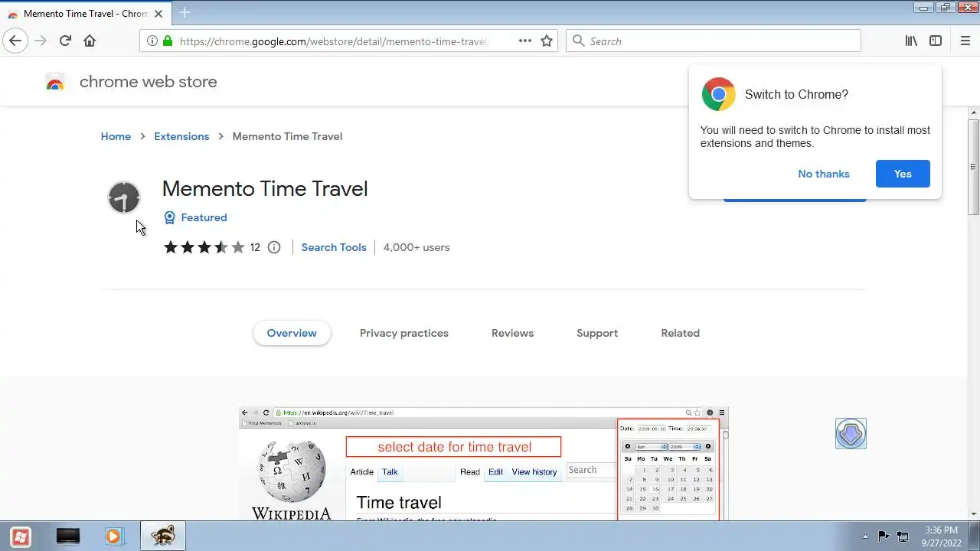Click the Memento Time Travel clock icon

pos(124,197)
